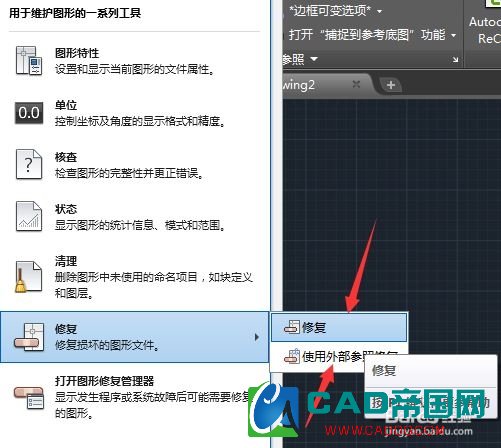
Task: Click the Drawing Recovery Manager icon
Action: [29, 397]
